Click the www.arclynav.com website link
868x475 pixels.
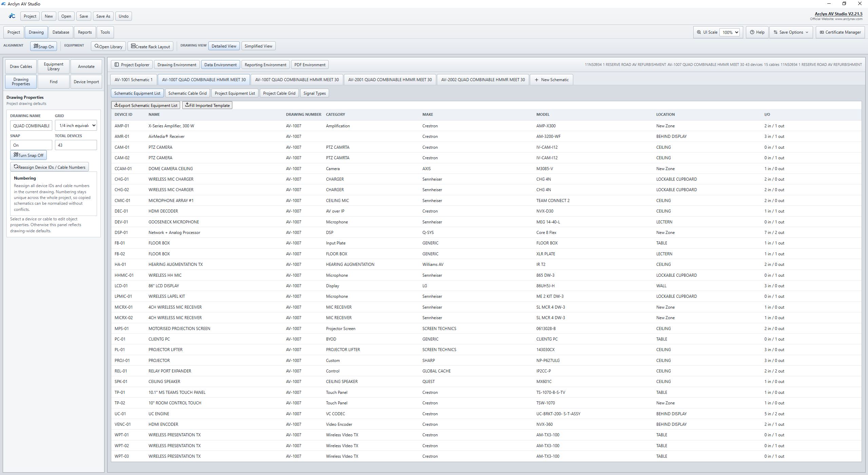click(848, 19)
